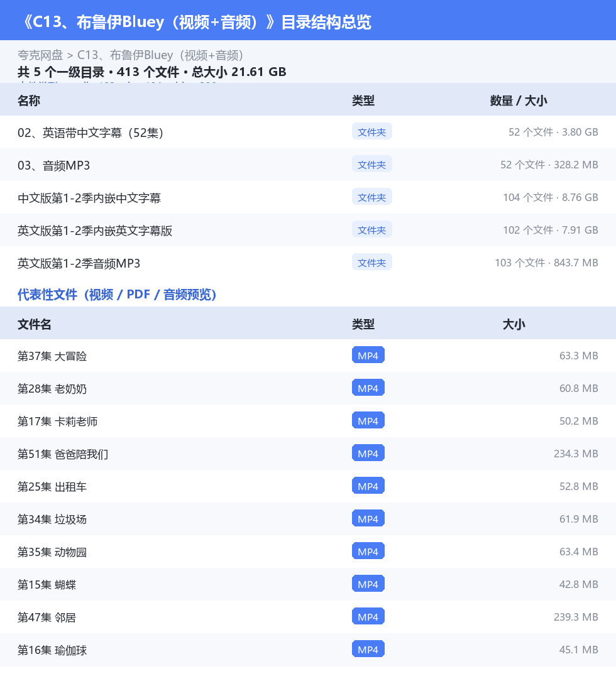Click MP4 tag for 第35集 动物园
This screenshot has height=686, width=616.
pyautogui.click(x=368, y=552)
